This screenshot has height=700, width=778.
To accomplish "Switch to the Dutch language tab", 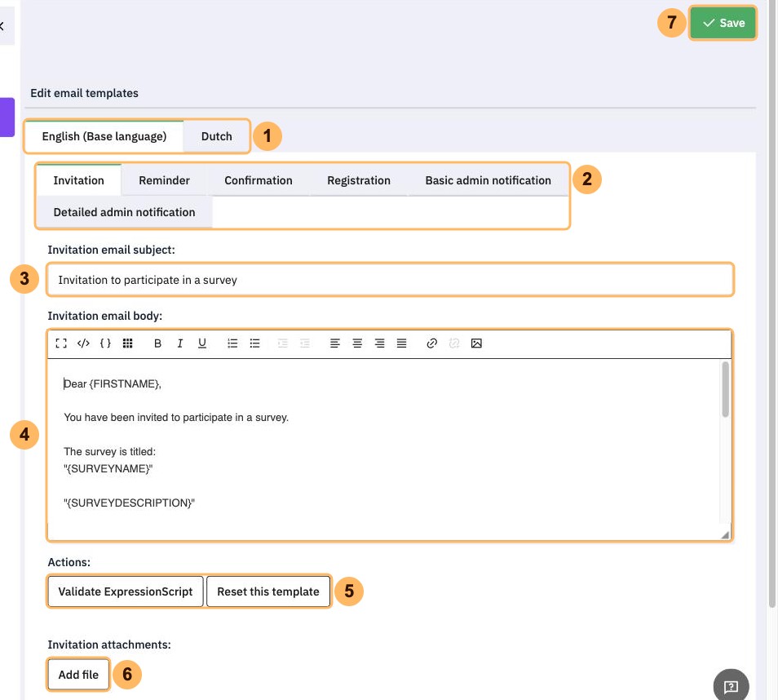I will pos(216,136).
